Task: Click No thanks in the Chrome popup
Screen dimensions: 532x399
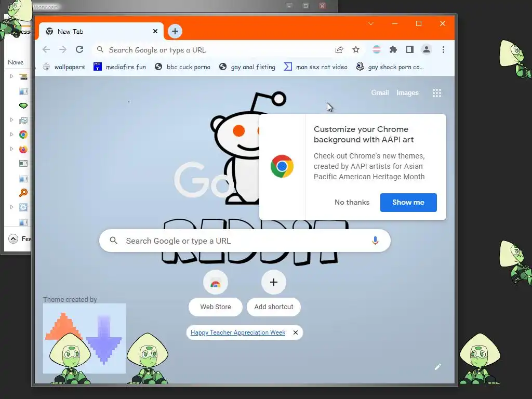Action: point(352,202)
